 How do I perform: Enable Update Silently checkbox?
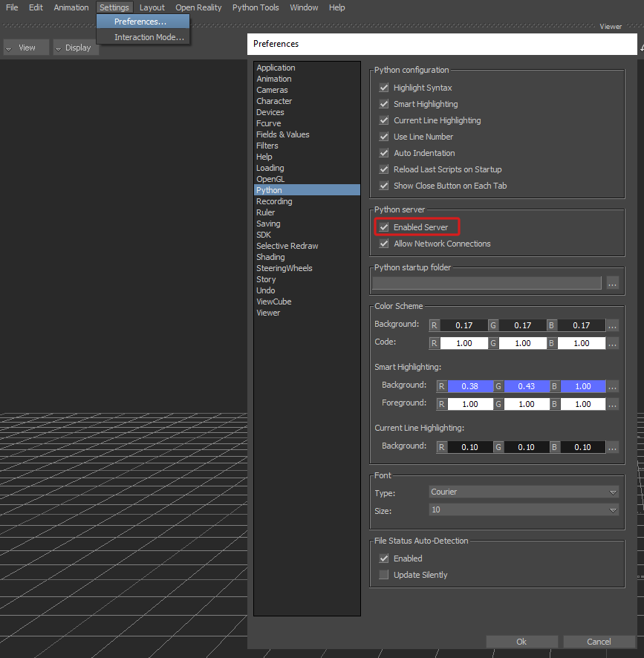384,575
